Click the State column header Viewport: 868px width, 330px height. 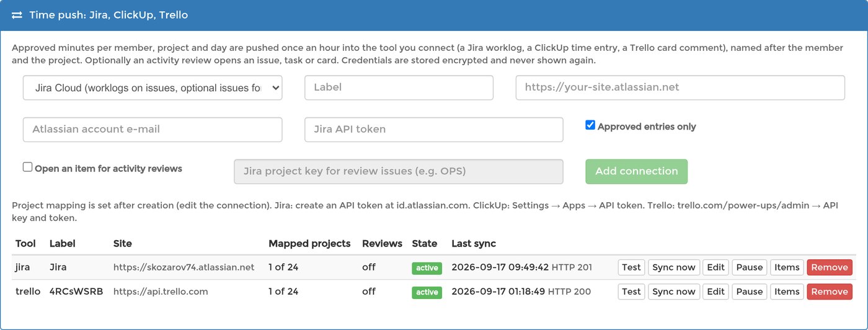point(425,243)
